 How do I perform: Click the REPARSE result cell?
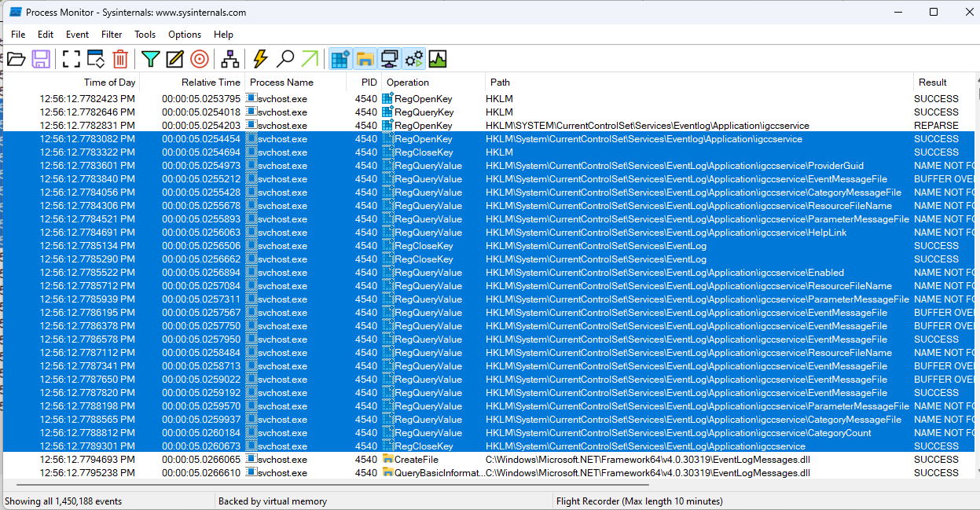pos(936,126)
